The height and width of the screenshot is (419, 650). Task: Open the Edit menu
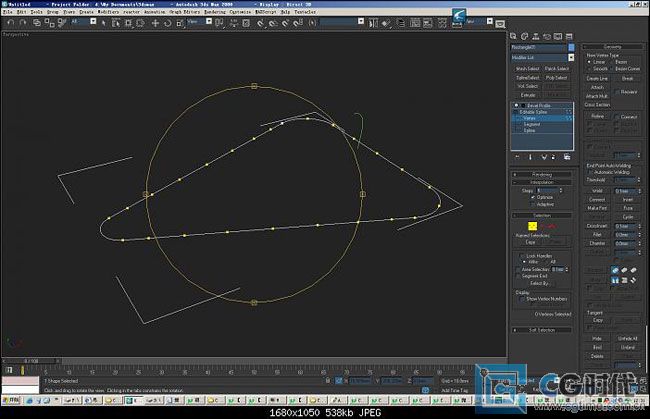point(21,12)
